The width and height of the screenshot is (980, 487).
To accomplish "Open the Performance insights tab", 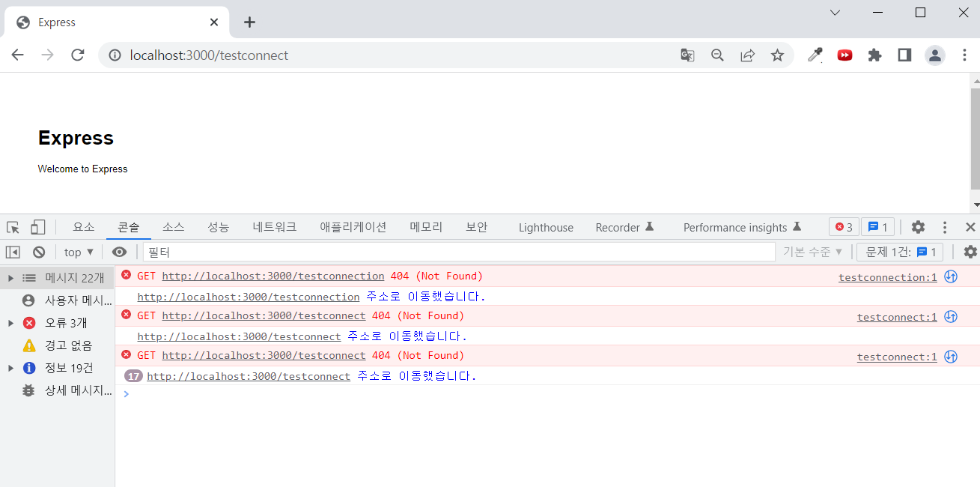I will pos(742,227).
